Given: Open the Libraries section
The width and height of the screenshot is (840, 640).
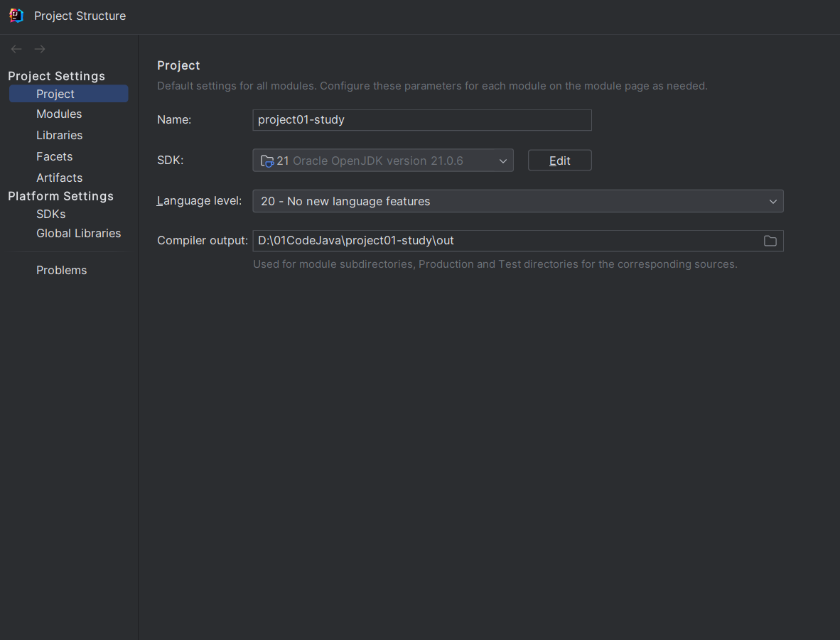Looking at the screenshot, I should 60,136.
